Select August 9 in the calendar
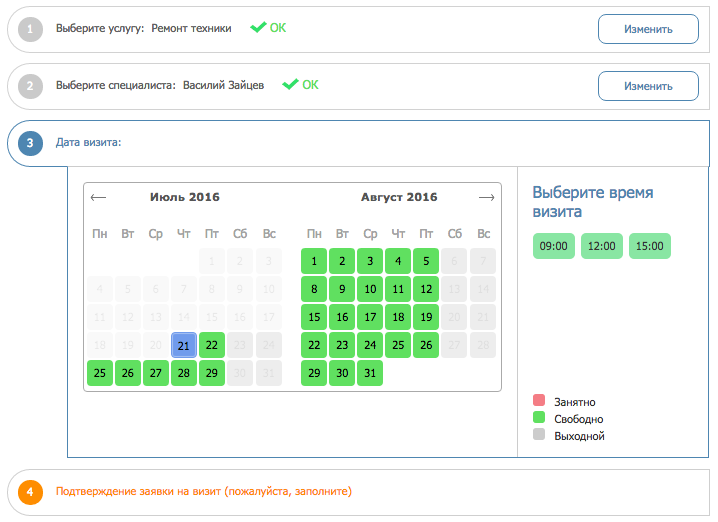Image resolution: width=718 pixels, height=522 pixels. click(342, 289)
